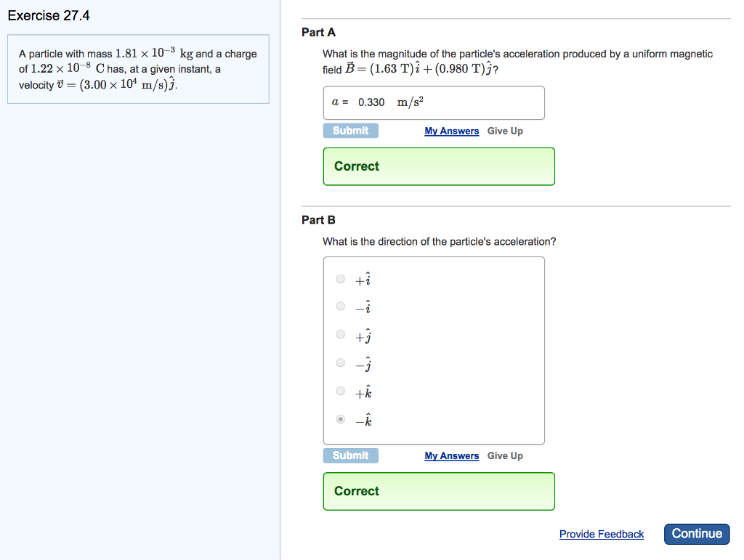Submit the answer for Part A

coord(350,131)
